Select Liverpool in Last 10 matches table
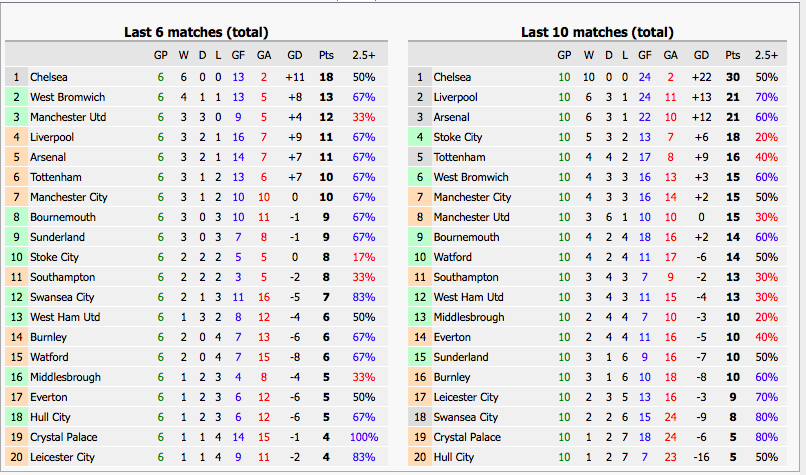806x475 pixels. (x=455, y=97)
